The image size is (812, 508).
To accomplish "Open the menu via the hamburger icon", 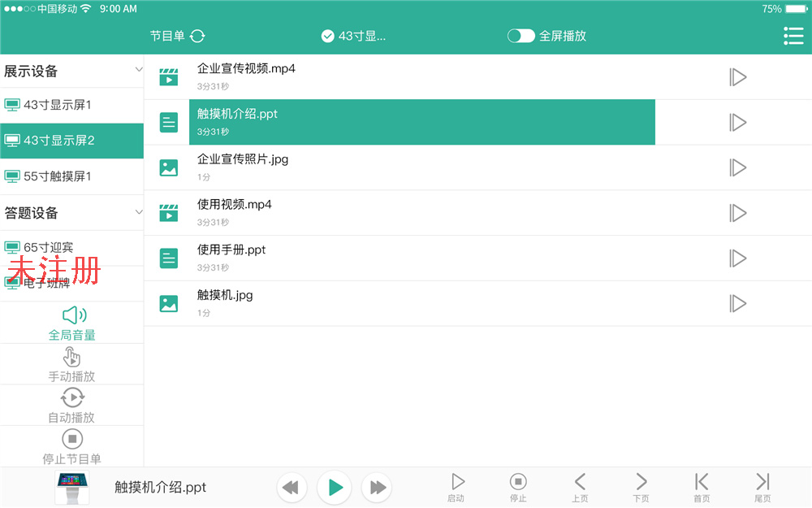I will 793,36.
